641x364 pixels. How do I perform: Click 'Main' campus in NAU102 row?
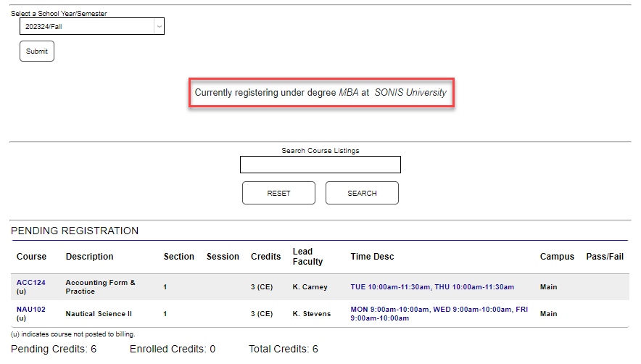click(548, 314)
